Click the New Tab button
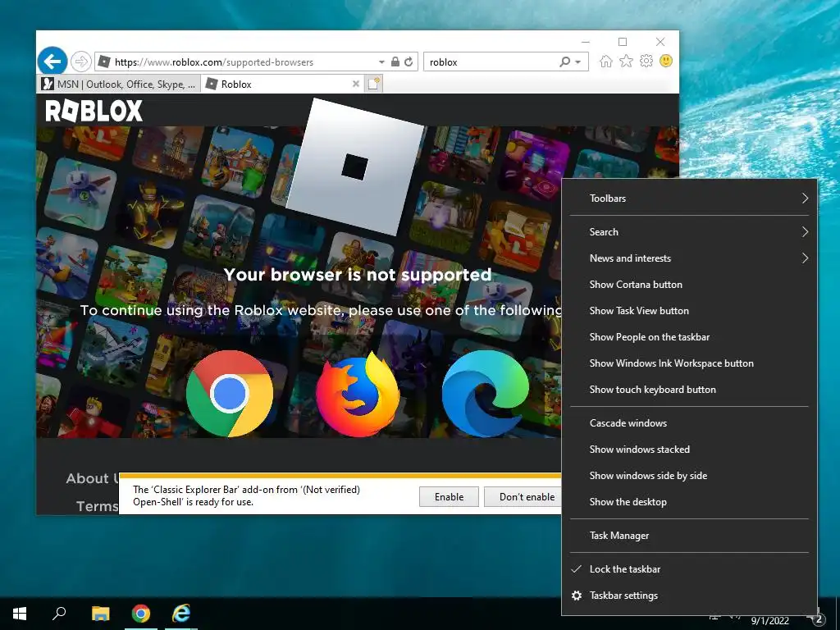 click(374, 84)
